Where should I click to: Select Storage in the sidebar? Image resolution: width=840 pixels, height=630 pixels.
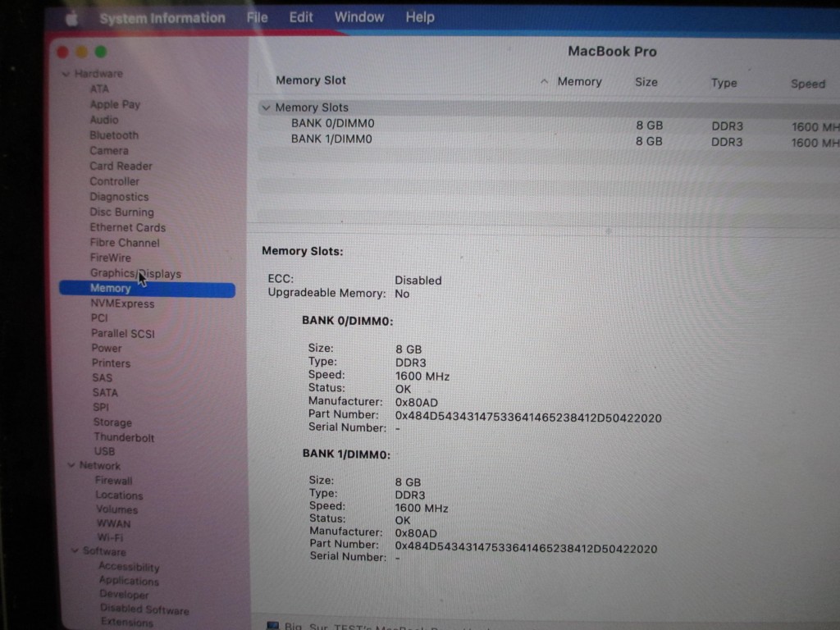112,422
